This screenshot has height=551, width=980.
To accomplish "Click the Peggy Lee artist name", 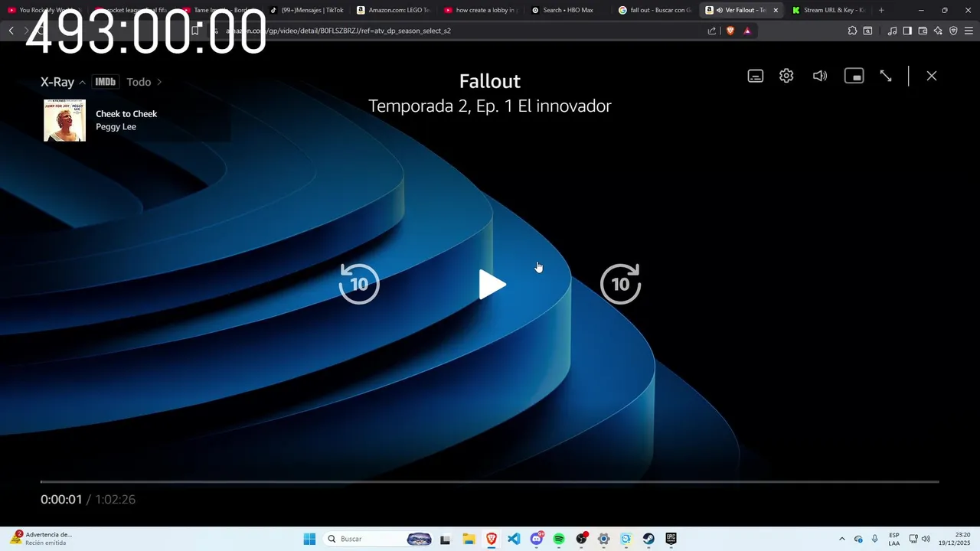I will pyautogui.click(x=116, y=127).
